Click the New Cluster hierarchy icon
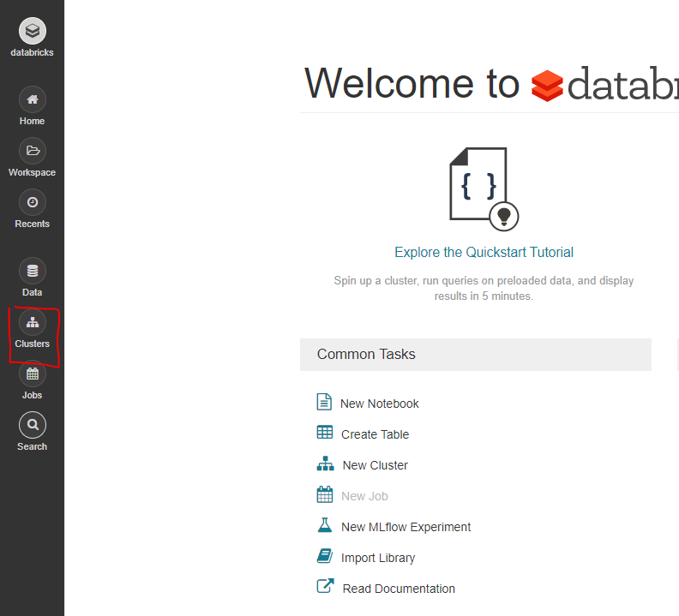 pos(325,463)
